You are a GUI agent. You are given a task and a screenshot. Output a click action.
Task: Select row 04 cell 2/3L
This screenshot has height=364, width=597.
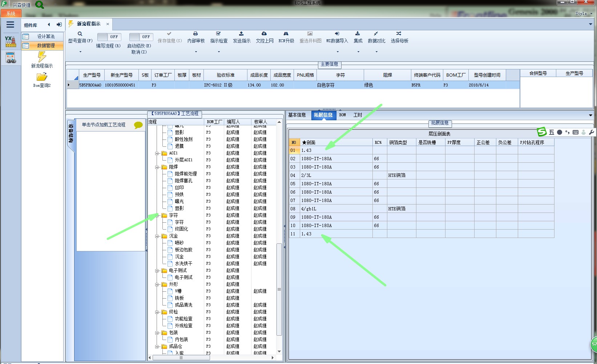336,175
